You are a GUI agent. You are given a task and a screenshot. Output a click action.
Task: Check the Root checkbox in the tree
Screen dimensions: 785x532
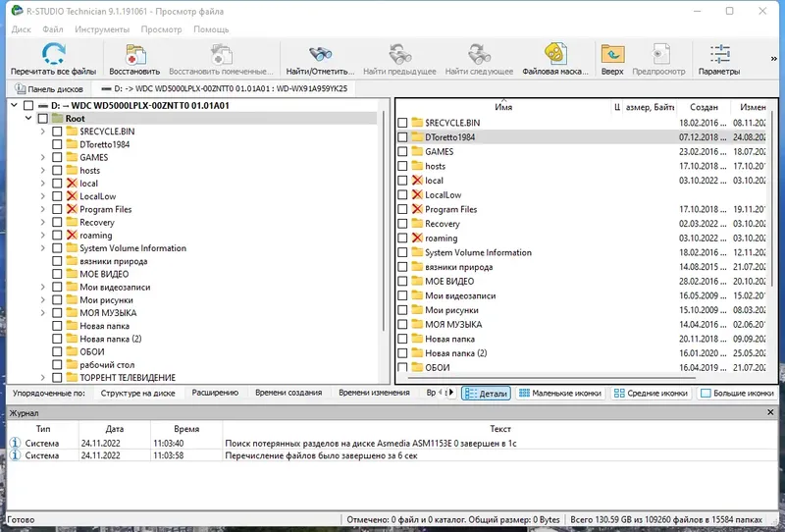click(x=42, y=119)
